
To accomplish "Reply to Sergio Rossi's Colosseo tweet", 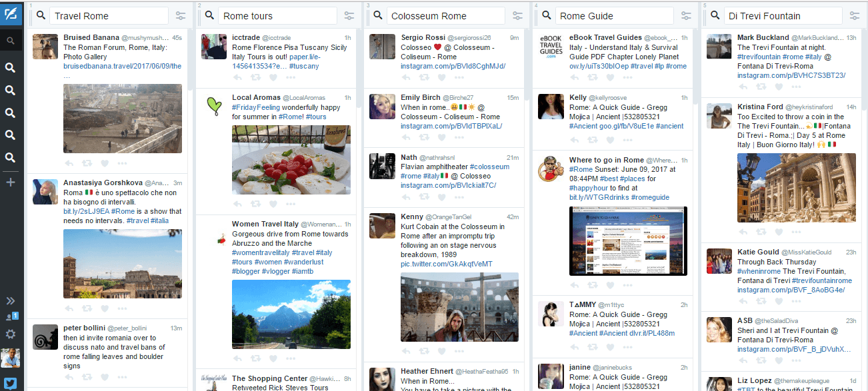I will [x=406, y=78].
